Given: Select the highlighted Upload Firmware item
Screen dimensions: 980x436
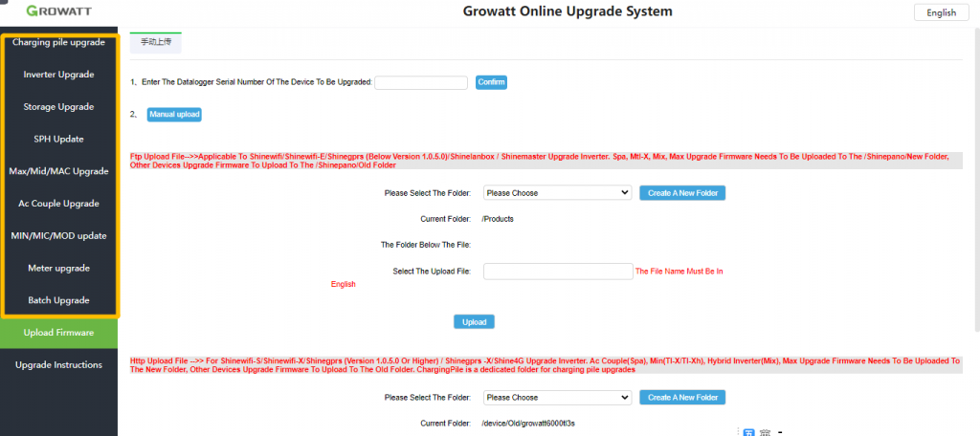Looking at the screenshot, I should [58, 333].
